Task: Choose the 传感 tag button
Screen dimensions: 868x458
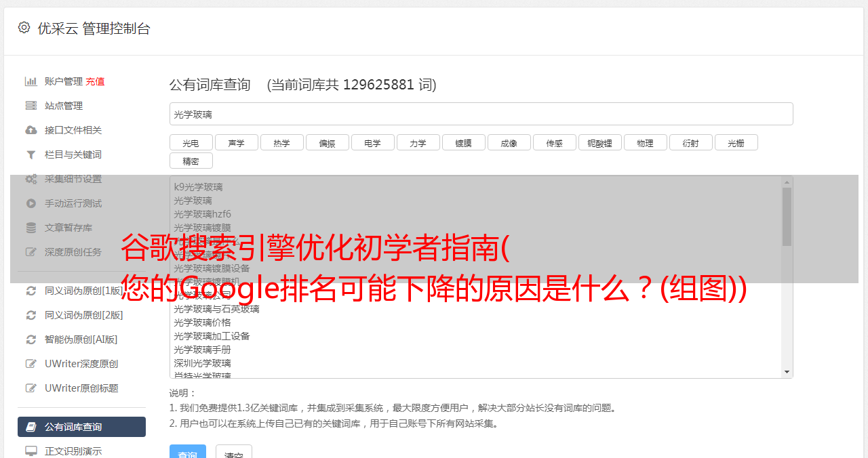Action: click(x=554, y=142)
